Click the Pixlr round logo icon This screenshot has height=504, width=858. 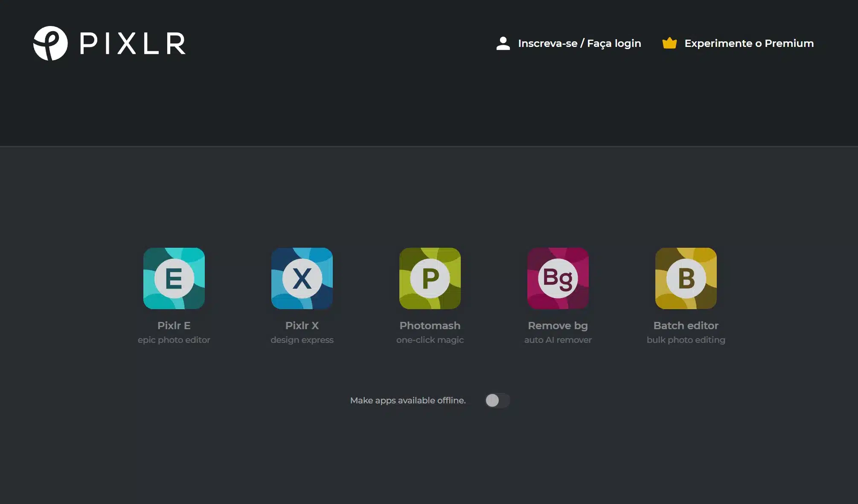click(50, 43)
